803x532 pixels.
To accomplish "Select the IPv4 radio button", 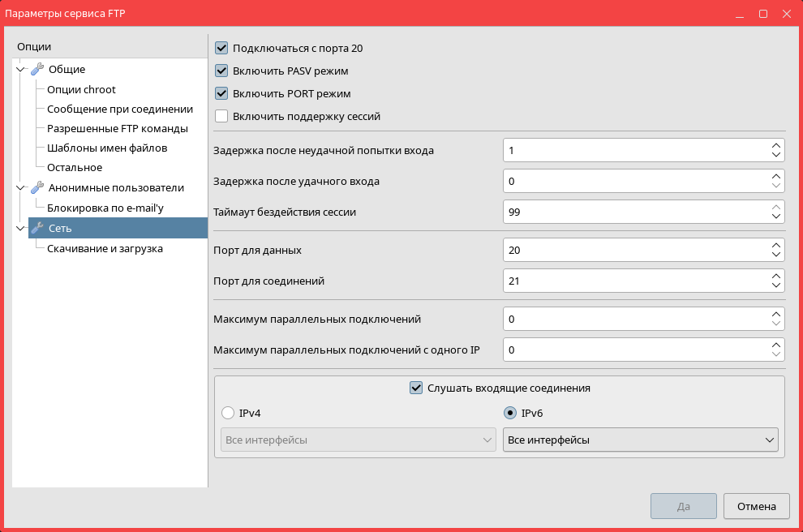I will (228, 413).
